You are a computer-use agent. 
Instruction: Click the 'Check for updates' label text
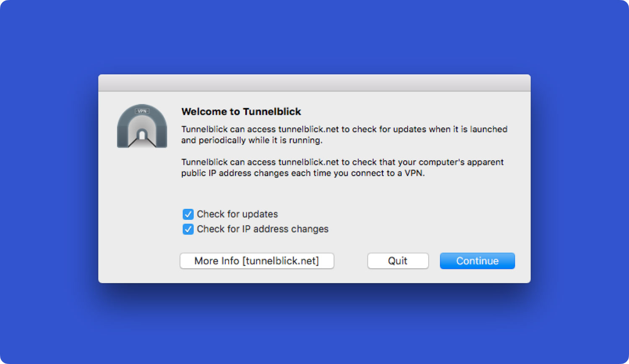(237, 214)
